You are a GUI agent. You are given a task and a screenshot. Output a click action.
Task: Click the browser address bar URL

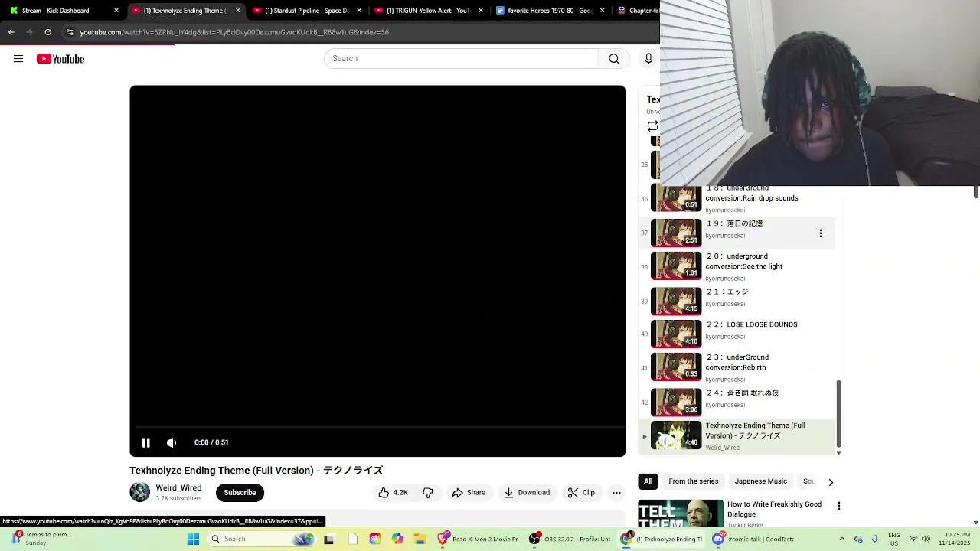[x=234, y=32]
